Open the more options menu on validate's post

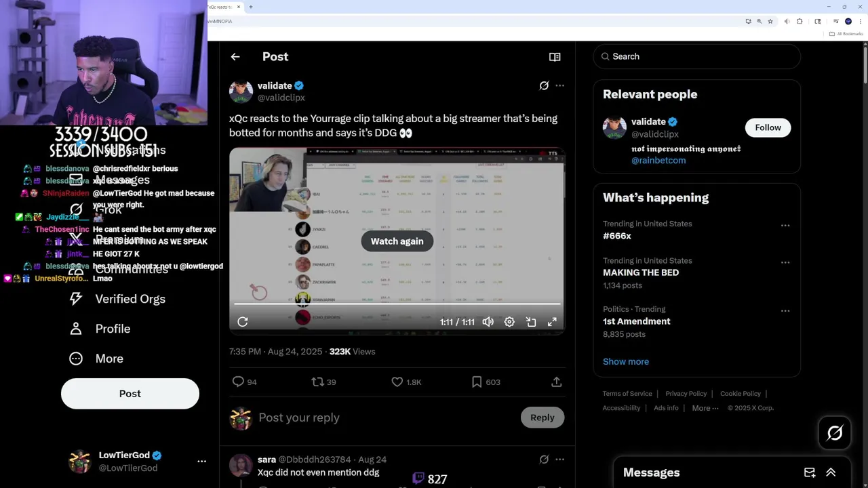pyautogui.click(x=559, y=85)
